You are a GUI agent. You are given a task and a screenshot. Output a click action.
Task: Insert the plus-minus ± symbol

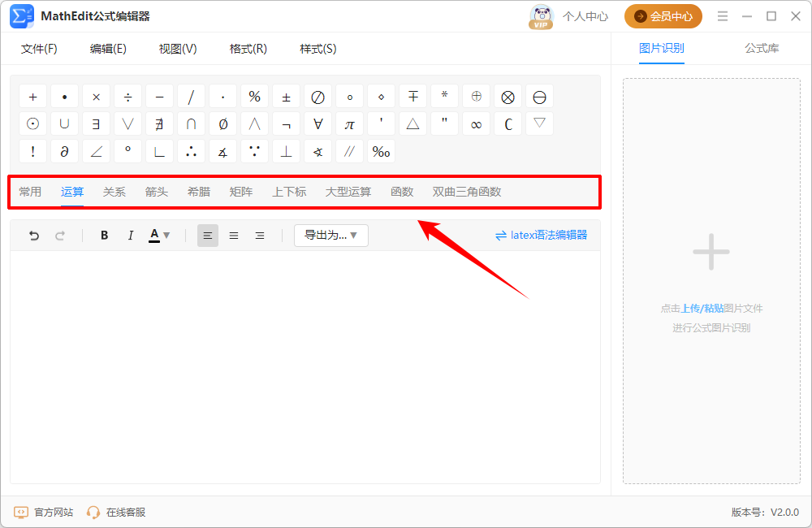[286, 97]
